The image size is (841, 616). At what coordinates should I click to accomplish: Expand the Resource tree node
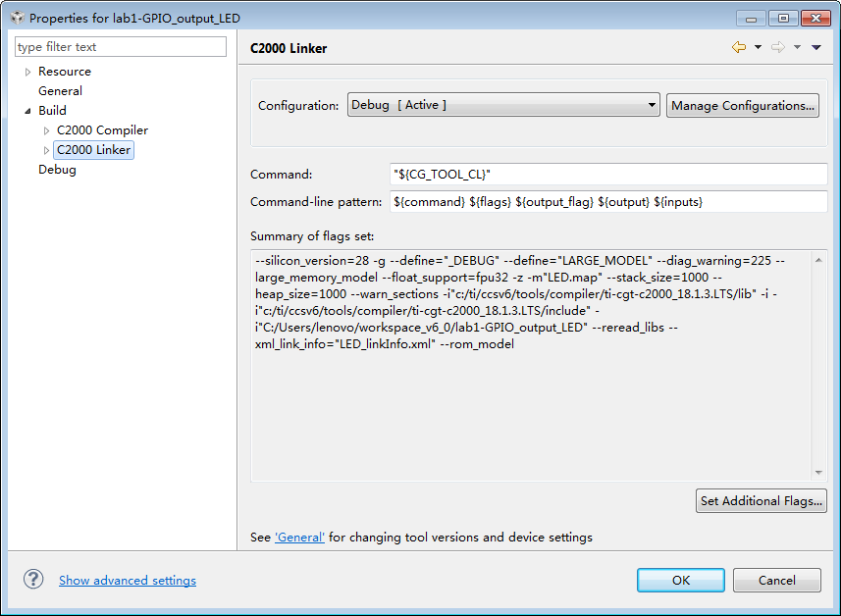(x=27, y=72)
